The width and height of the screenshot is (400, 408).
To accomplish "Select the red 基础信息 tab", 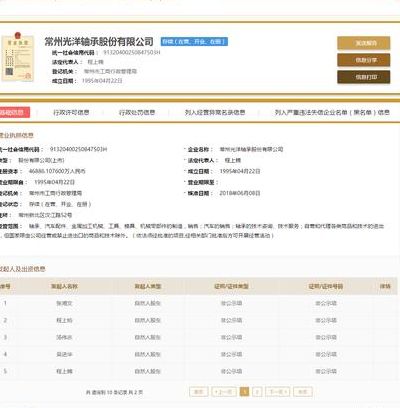I will point(13,112).
